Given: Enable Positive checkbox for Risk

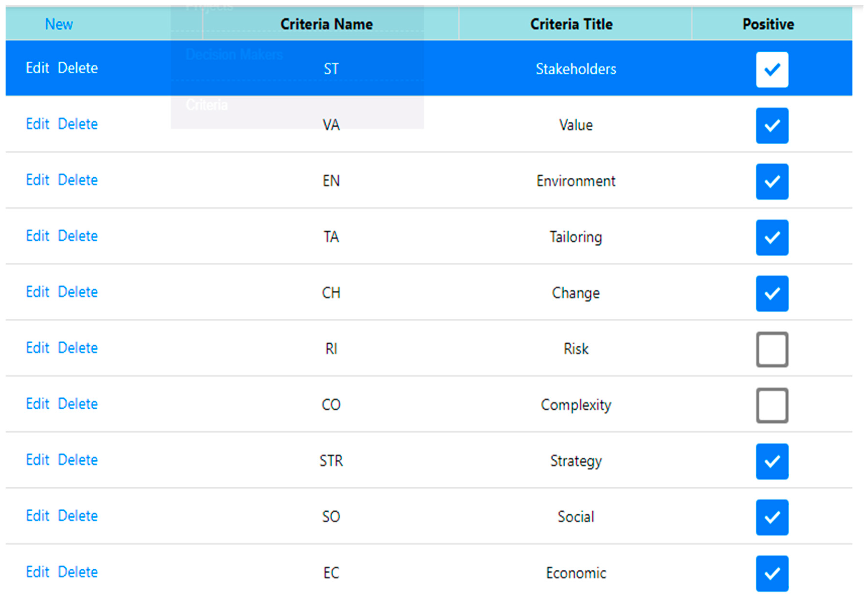Looking at the screenshot, I should [x=772, y=349].
